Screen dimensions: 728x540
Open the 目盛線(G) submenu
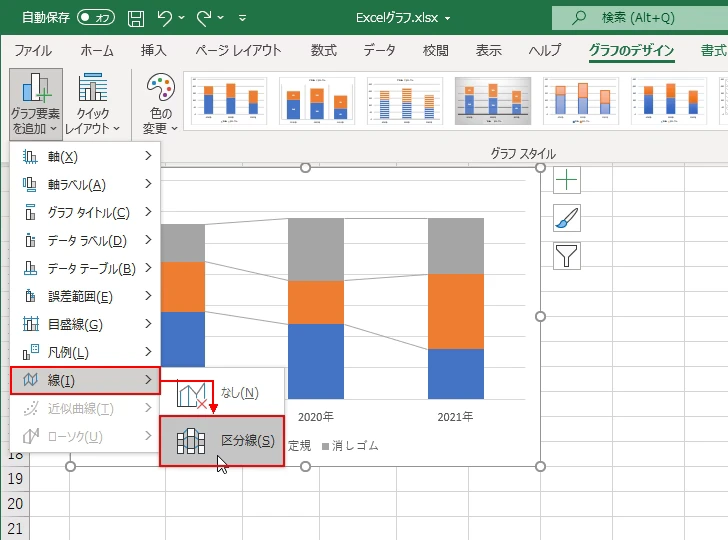[85, 324]
